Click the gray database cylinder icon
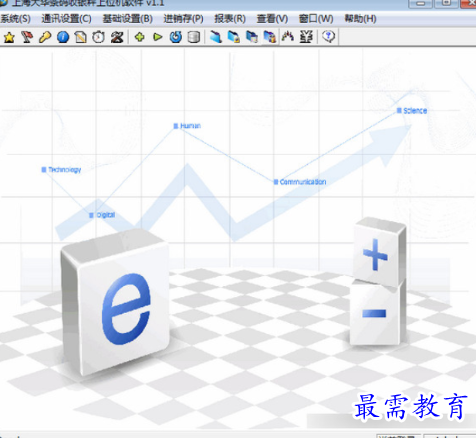Screen dimensions: 476x438 tap(194, 37)
